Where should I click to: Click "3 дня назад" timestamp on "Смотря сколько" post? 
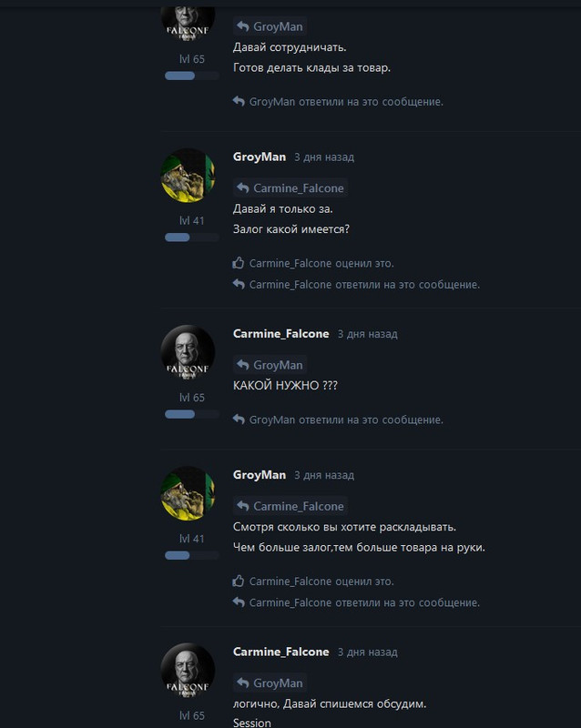click(324, 475)
